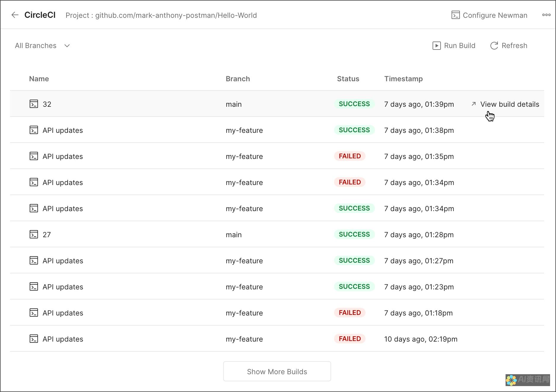
Task: Click FAILED badge in the 01:18pm row
Action: point(350,313)
